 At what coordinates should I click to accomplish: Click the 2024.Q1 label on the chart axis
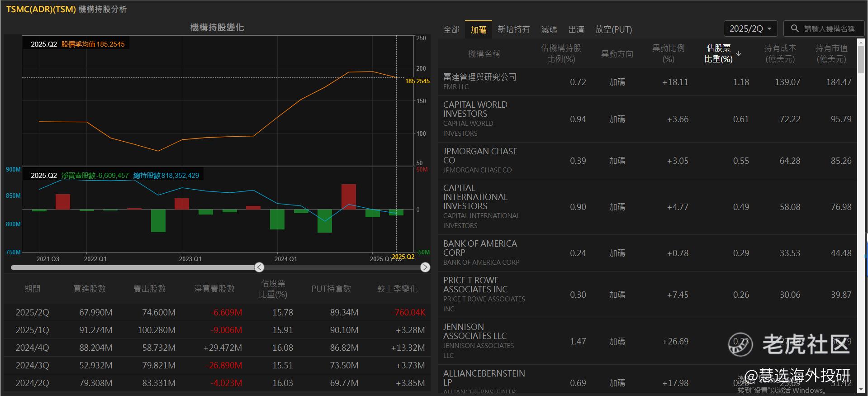pos(285,259)
